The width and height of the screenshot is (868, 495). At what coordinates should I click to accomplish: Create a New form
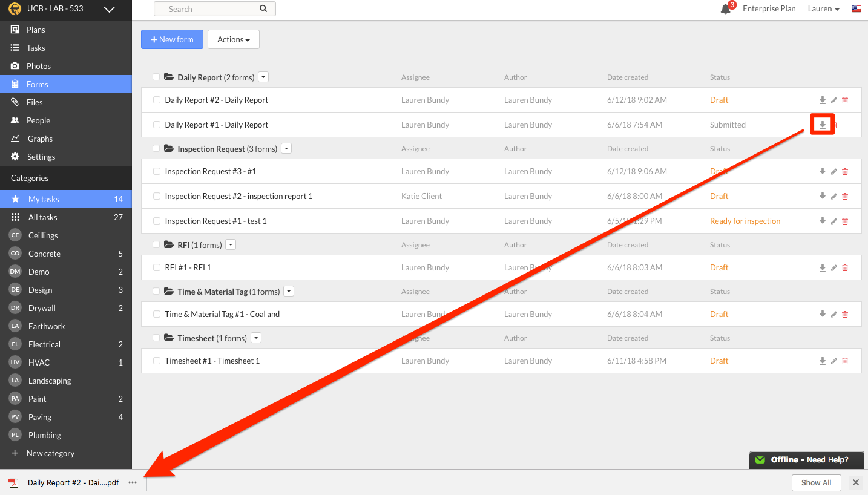pyautogui.click(x=172, y=39)
